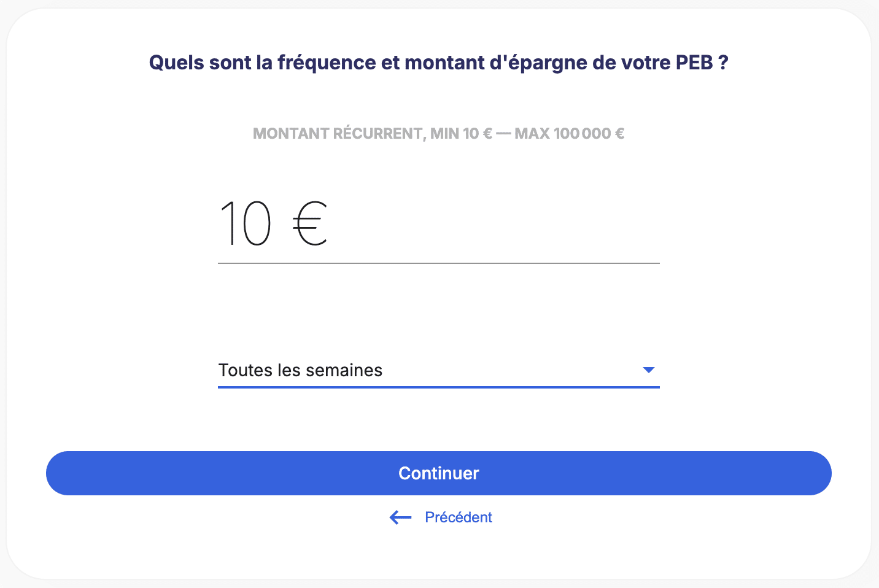This screenshot has height=588, width=879.
Task: Select the "Toutes les semaines" text label
Action: click(300, 370)
